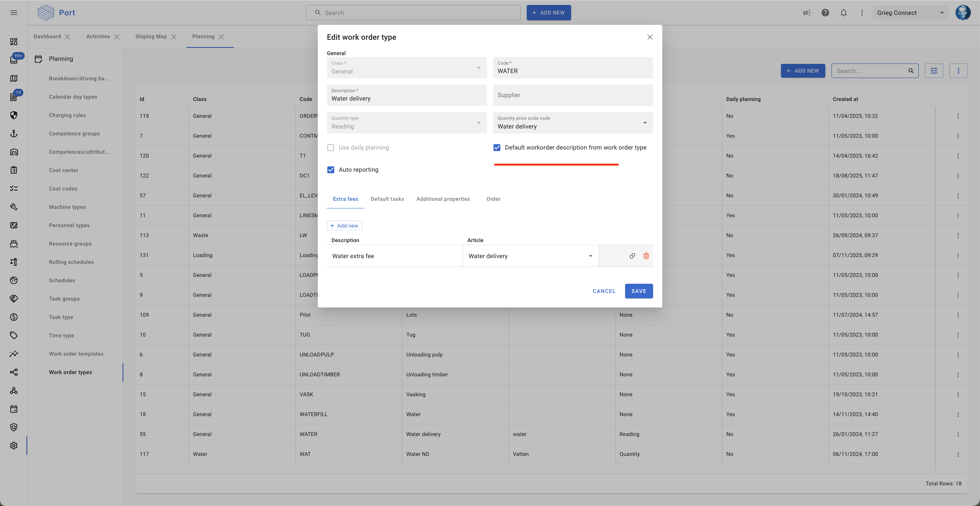The height and width of the screenshot is (506, 980).
Task: Click the Save button
Action: click(639, 291)
